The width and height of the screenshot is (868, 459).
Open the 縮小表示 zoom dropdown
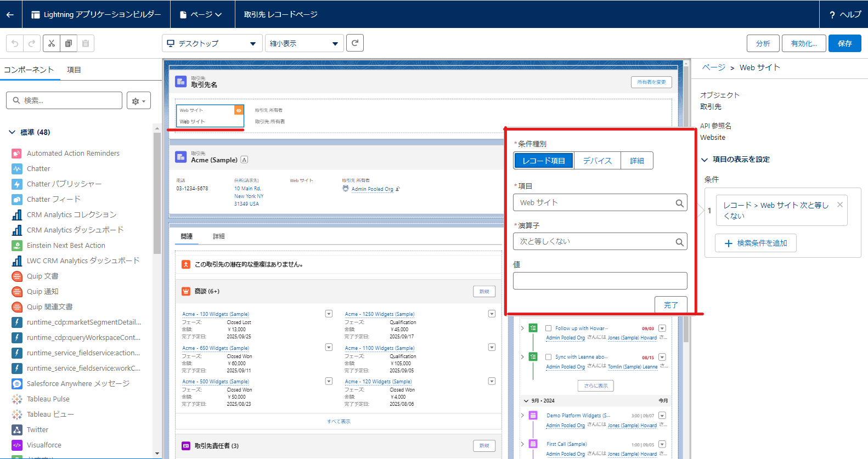tap(305, 43)
